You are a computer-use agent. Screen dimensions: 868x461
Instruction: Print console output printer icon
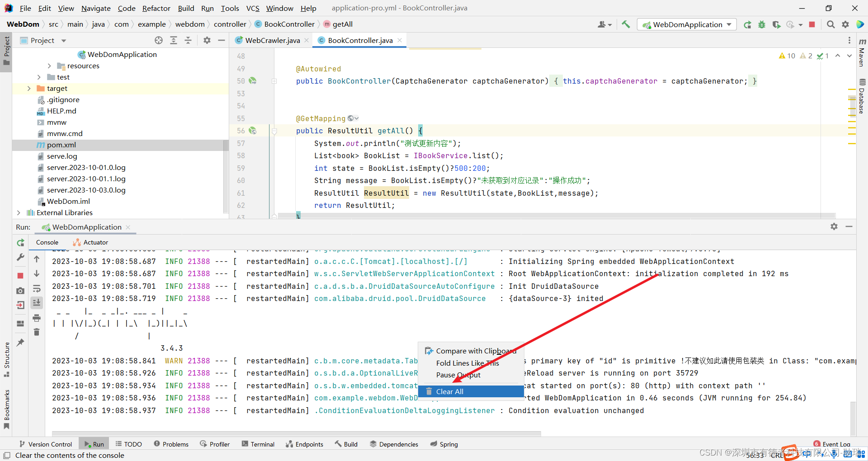click(37, 318)
